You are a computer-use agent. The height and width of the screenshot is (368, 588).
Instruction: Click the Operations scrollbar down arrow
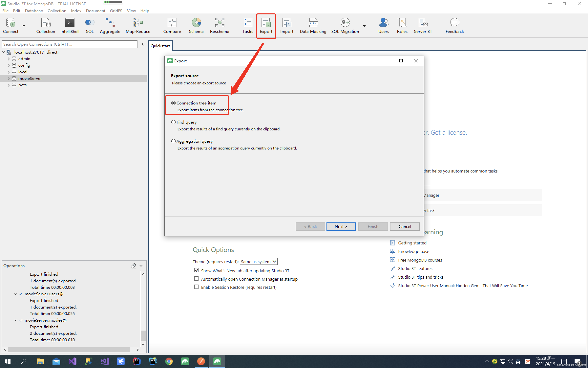143,344
